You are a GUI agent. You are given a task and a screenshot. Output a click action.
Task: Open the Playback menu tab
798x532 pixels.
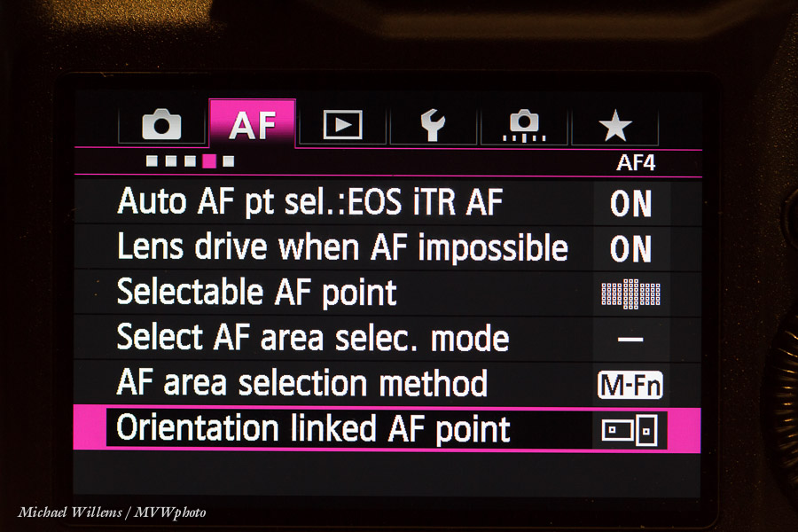[342, 124]
